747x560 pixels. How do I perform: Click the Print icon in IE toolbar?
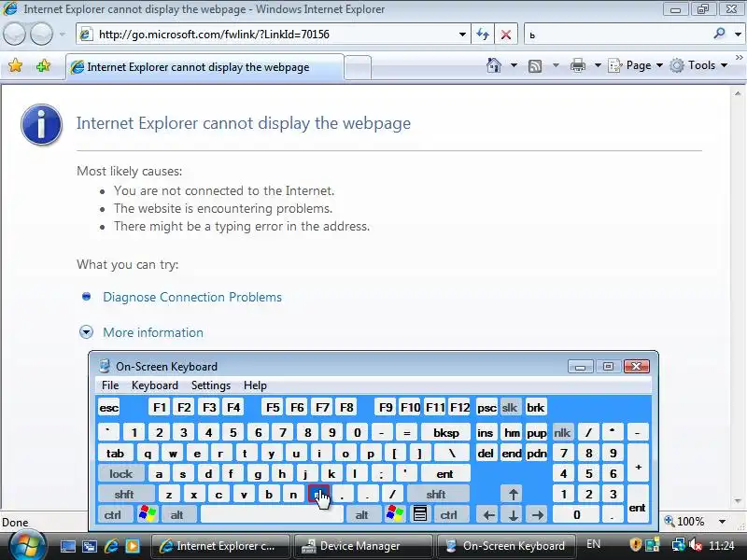(x=578, y=65)
